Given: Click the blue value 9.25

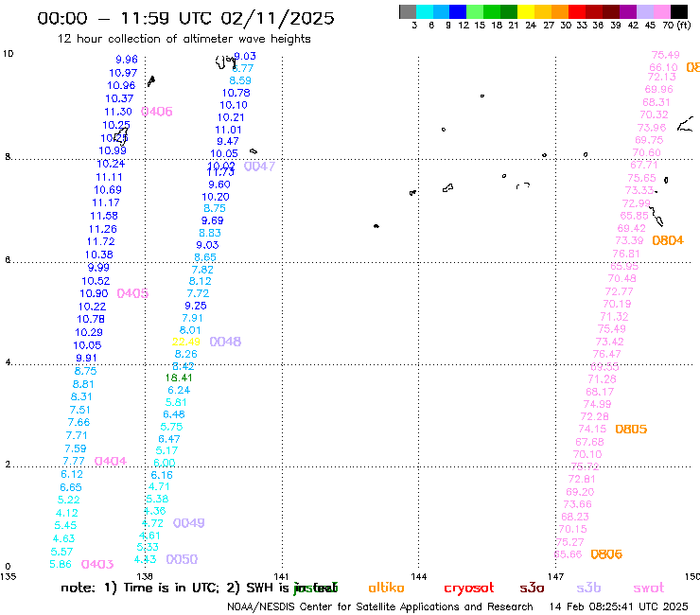Looking at the screenshot, I should (196, 306).
